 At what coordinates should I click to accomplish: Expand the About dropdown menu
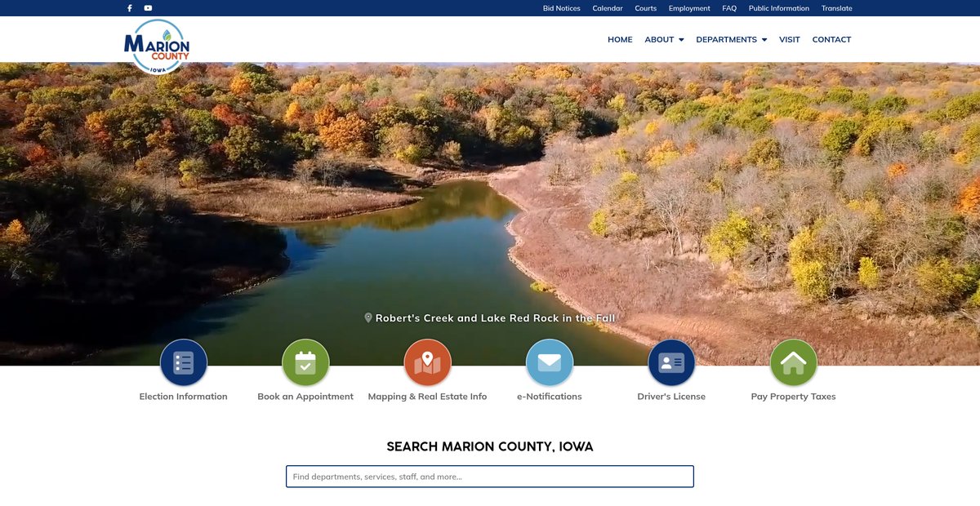[x=664, y=39]
